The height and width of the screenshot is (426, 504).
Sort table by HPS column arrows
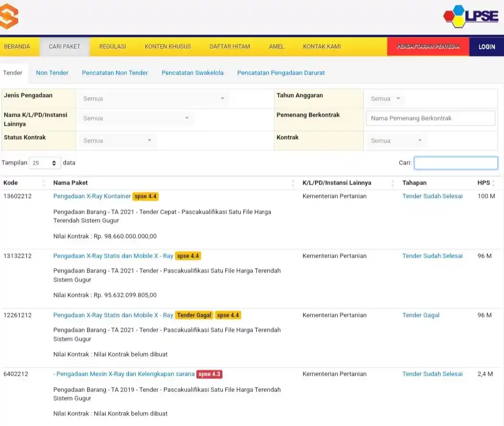(493, 183)
